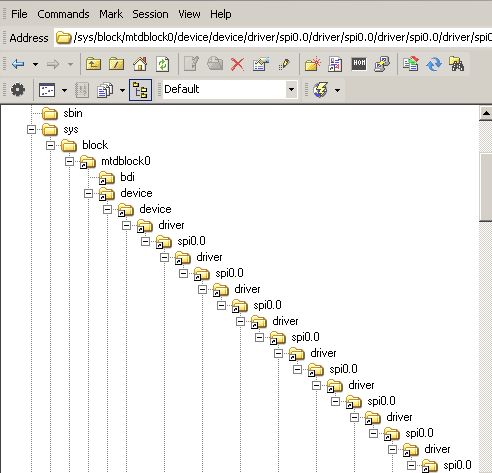Collapse the mtdblock0 tree node
The image size is (492, 473).
click(x=69, y=161)
